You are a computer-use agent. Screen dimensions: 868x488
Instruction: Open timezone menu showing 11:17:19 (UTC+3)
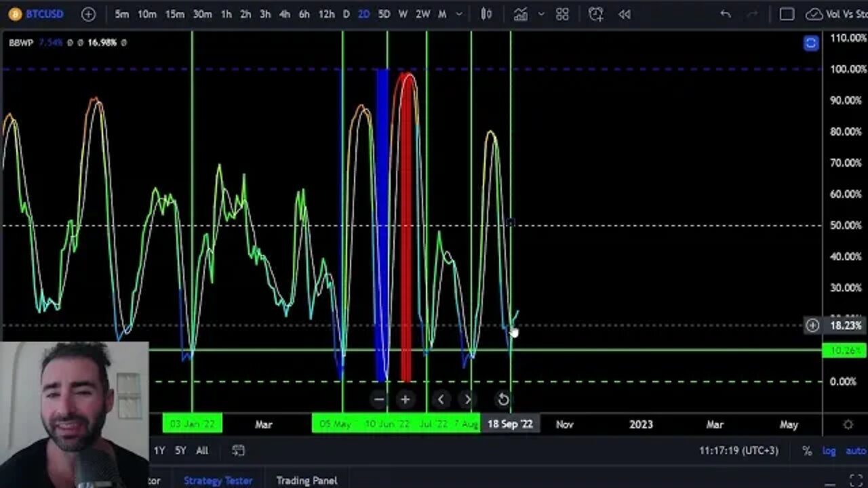738,450
